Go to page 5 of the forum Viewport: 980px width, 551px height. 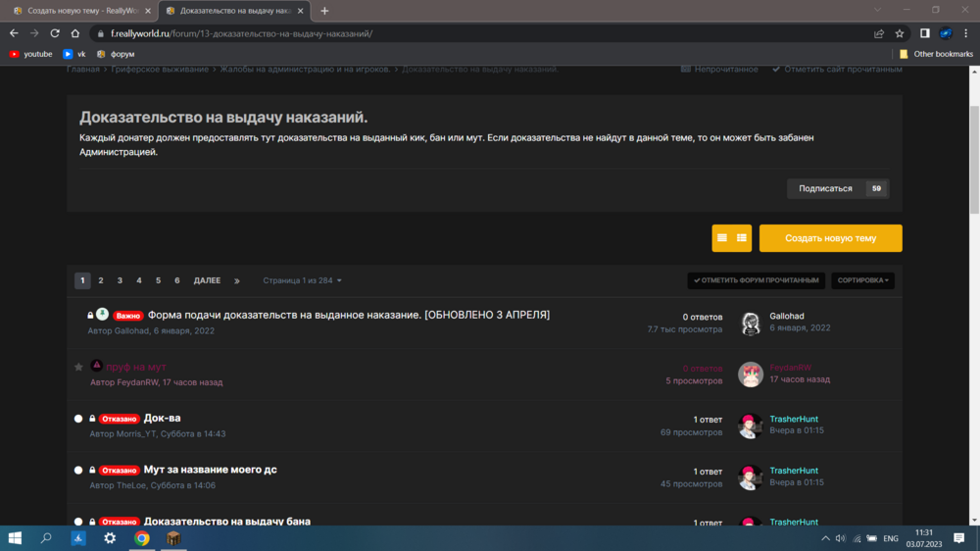pos(158,280)
